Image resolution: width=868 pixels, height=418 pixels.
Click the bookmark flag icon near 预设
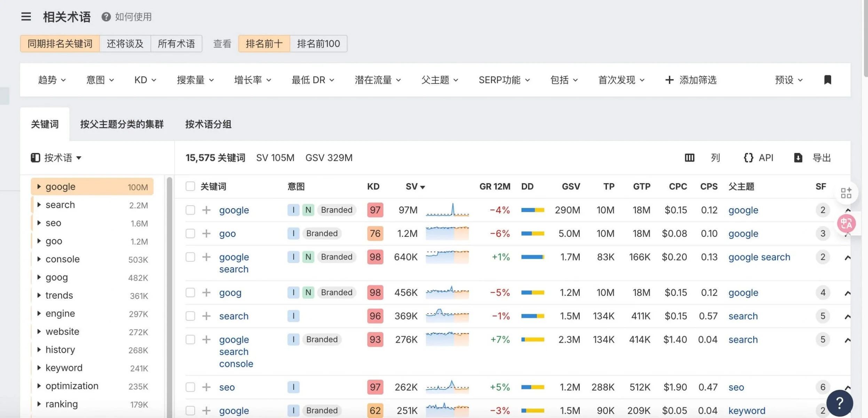click(828, 80)
